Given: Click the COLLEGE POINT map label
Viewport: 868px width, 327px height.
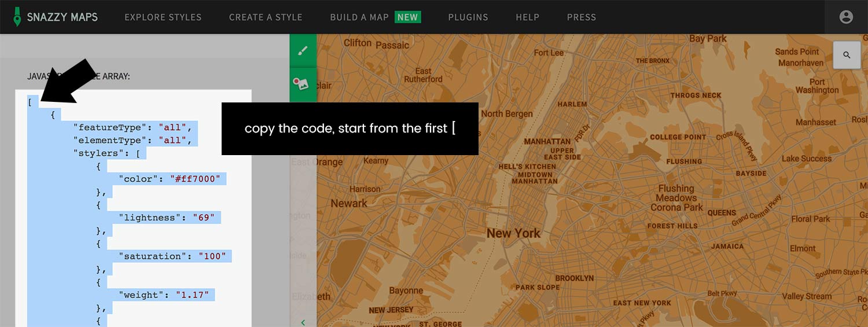Looking at the screenshot, I should coord(678,137).
